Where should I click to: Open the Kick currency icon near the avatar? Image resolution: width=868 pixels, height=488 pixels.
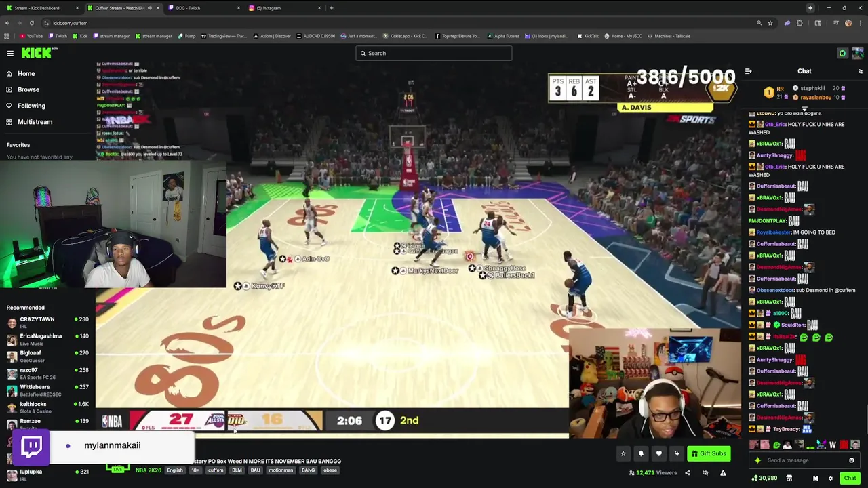click(842, 53)
